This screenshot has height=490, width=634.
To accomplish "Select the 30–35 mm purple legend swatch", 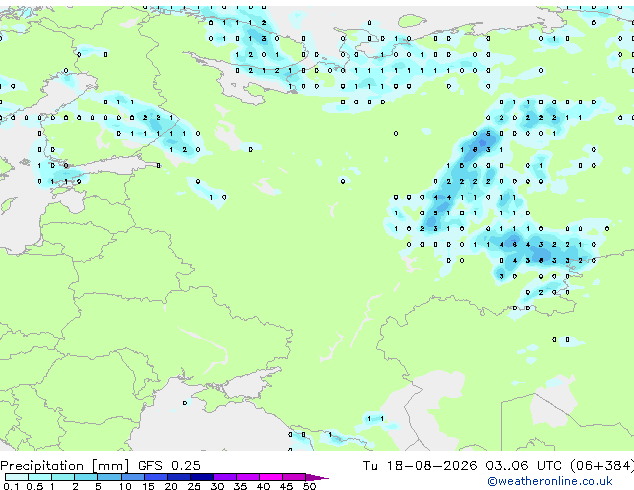I will [224, 477].
